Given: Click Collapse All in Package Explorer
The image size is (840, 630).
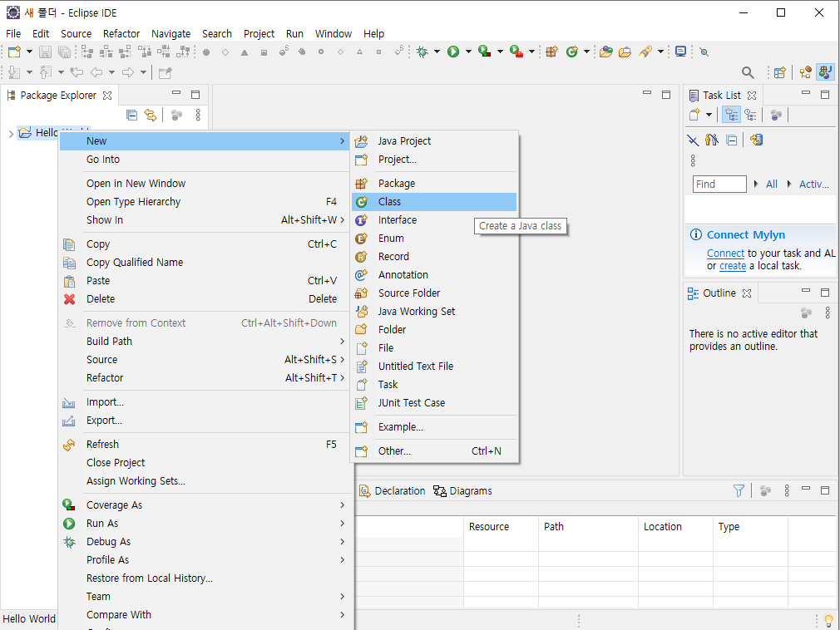Looking at the screenshot, I should point(131,115).
